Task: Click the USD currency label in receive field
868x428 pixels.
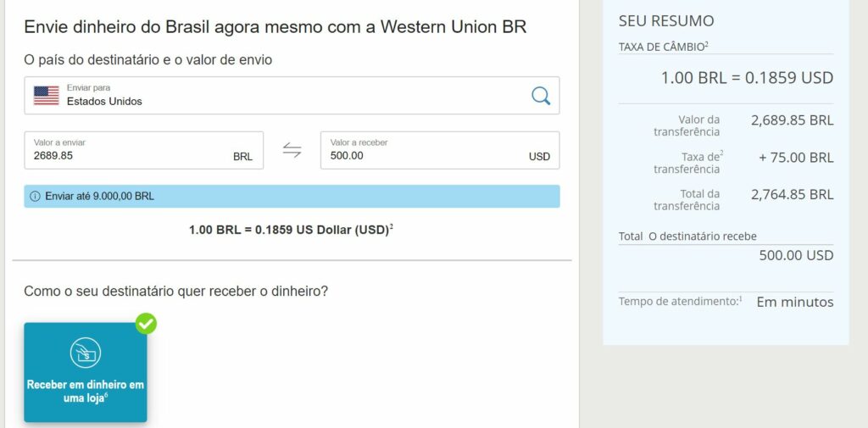Action: click(539, 157)
